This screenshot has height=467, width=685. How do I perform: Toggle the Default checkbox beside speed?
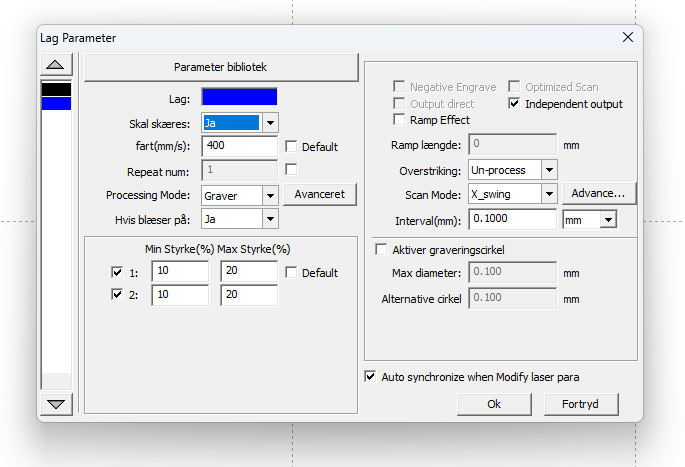291,146
